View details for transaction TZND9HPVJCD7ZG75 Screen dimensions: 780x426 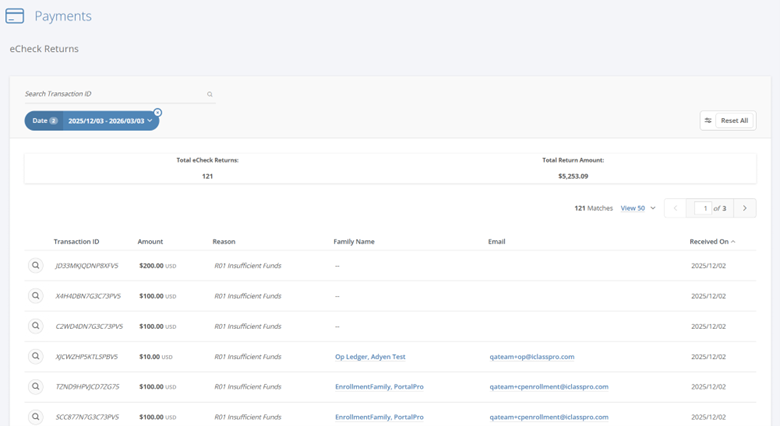35,387
